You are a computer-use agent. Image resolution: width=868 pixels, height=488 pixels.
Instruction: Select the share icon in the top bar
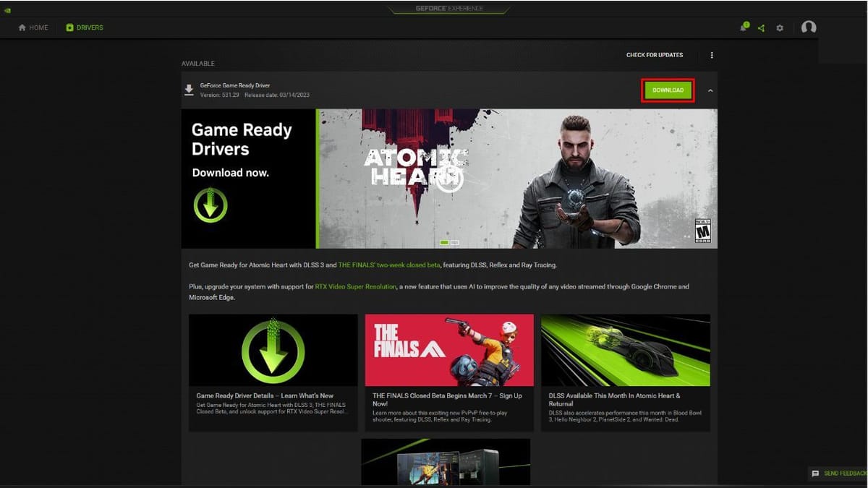pos(760,27)
